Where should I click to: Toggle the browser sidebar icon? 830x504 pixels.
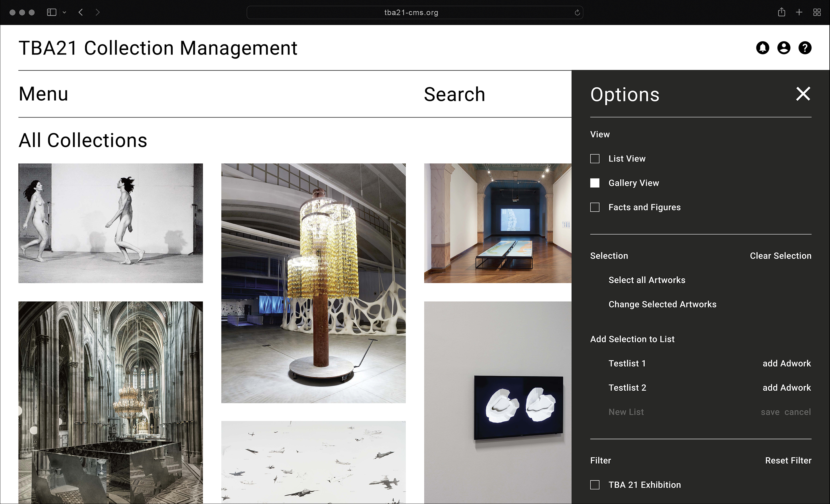tap(51, 12)
